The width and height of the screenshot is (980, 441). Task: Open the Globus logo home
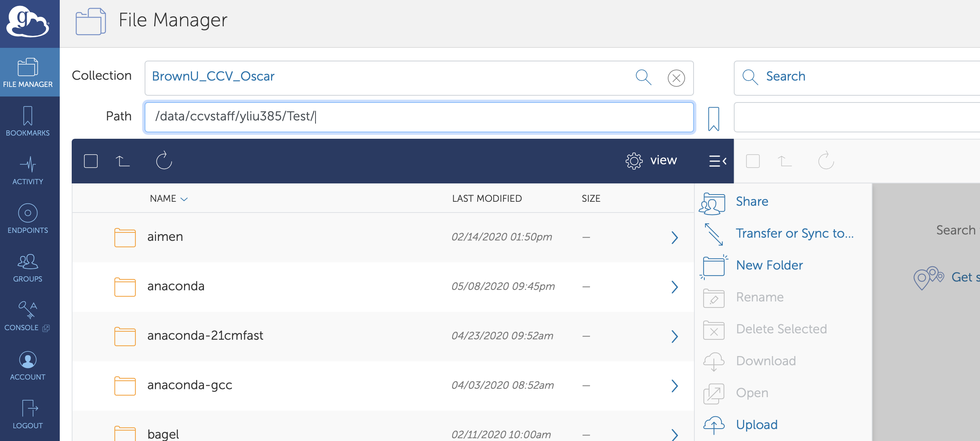click(x=28, y=22)
